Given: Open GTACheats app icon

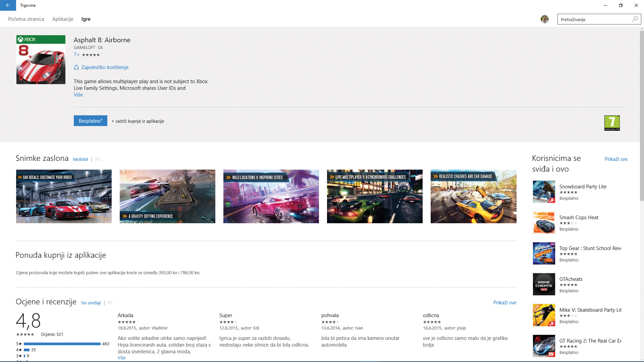Looking at the screenshot, I should click(544, 284).
